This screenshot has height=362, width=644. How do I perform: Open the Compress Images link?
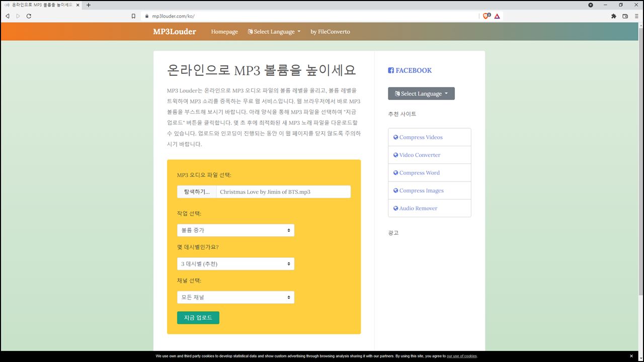click(422, 191)
